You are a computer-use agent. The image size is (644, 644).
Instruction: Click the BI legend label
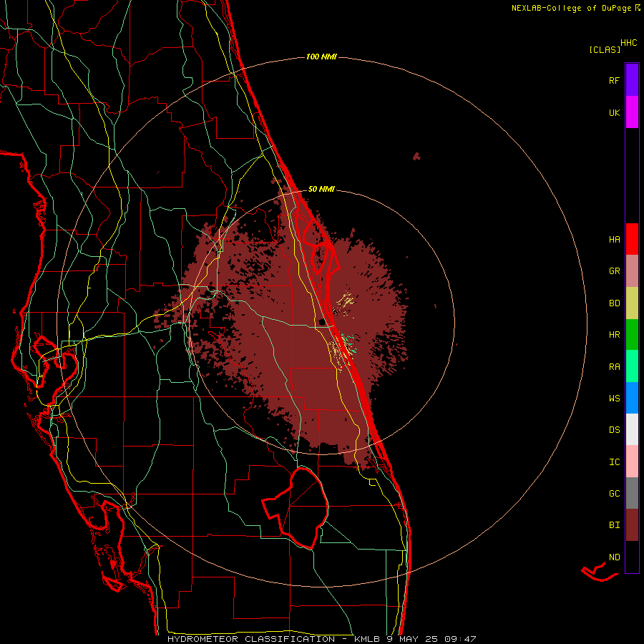coord(614,525)
